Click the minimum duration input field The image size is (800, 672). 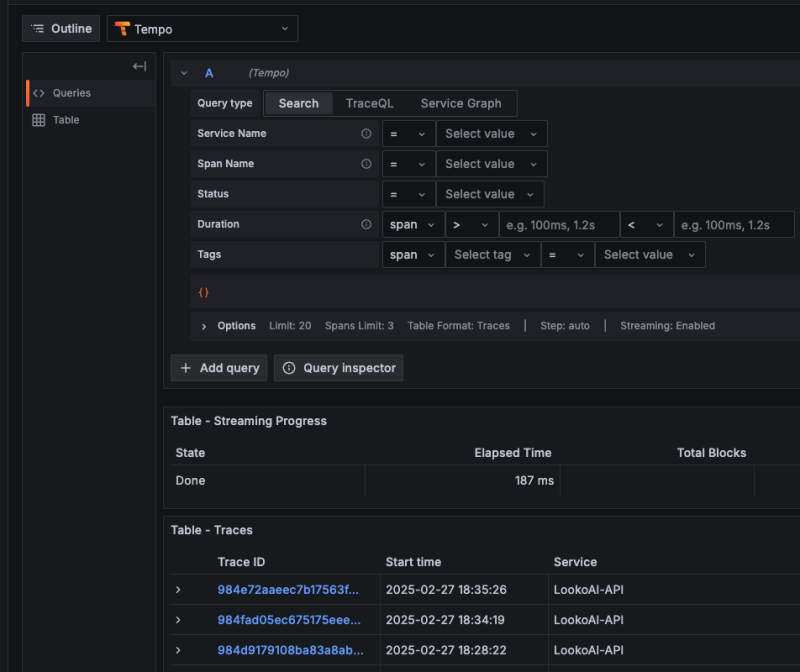point(558,225)
